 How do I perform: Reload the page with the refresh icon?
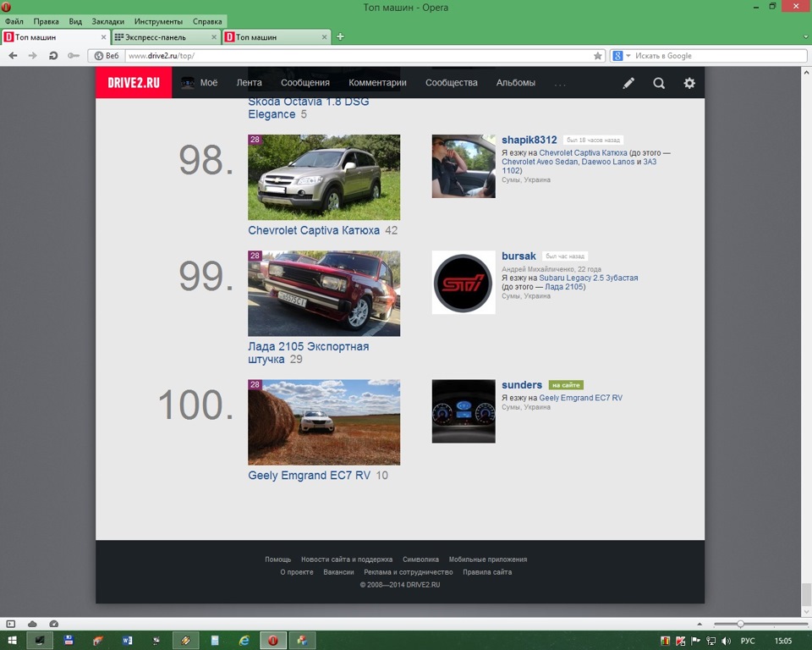pyautogui.click(x=52, y=56)
